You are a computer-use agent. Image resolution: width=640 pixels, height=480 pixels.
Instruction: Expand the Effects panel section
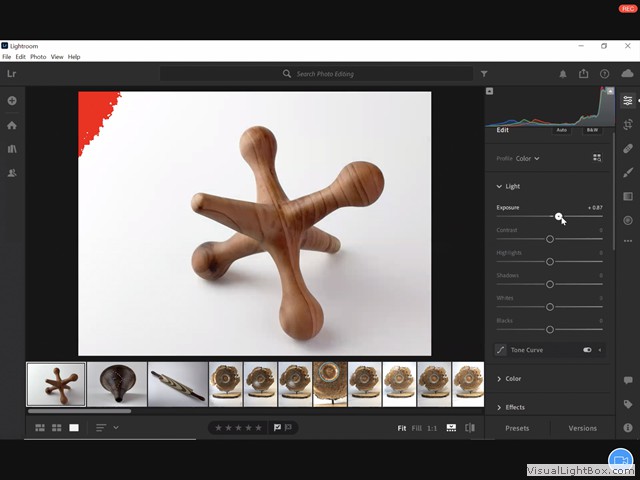514,407
